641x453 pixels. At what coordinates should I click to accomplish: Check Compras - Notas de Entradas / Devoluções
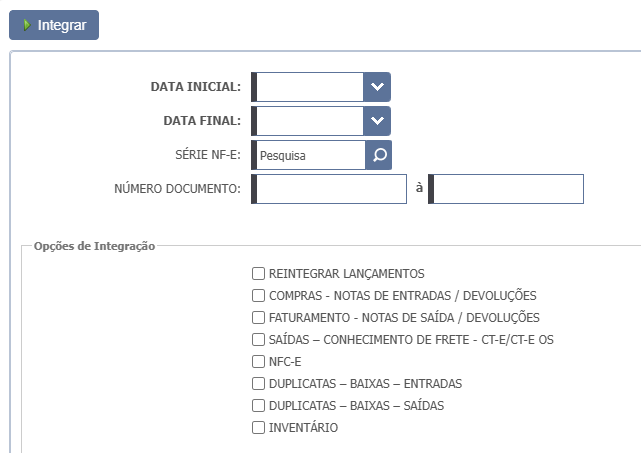click(x=259, y=295)
